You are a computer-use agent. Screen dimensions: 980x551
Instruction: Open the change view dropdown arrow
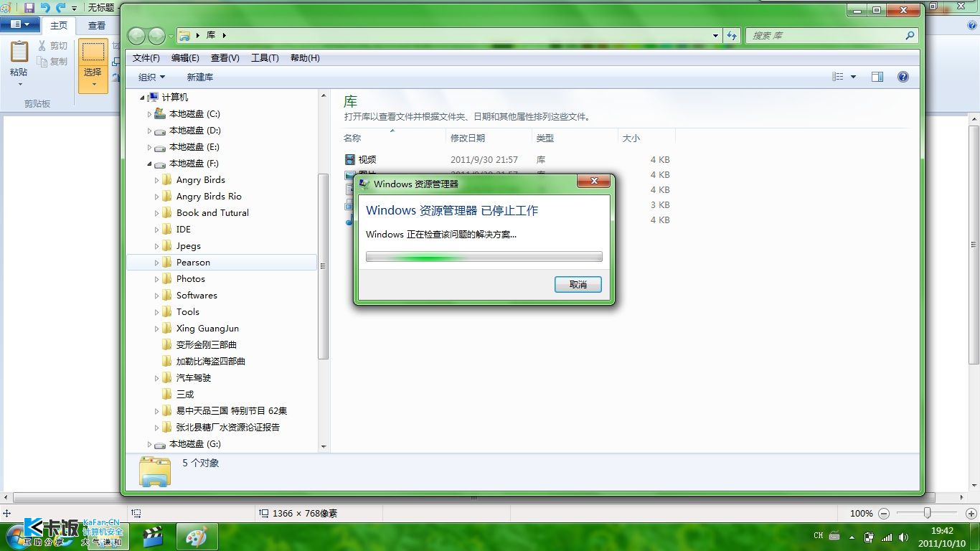[853, 77]
